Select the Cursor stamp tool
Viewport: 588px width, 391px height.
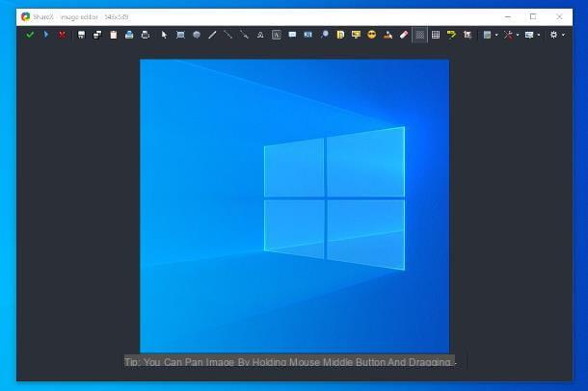388,35
